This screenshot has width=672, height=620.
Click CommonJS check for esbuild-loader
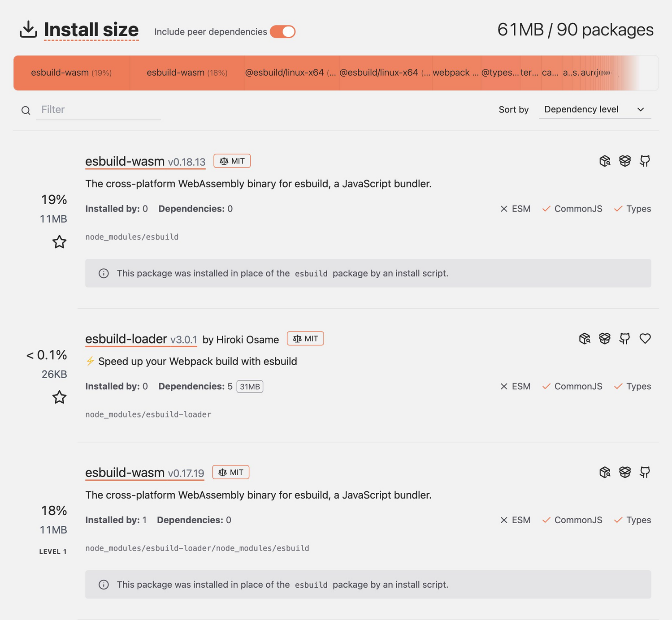(572, 387)
